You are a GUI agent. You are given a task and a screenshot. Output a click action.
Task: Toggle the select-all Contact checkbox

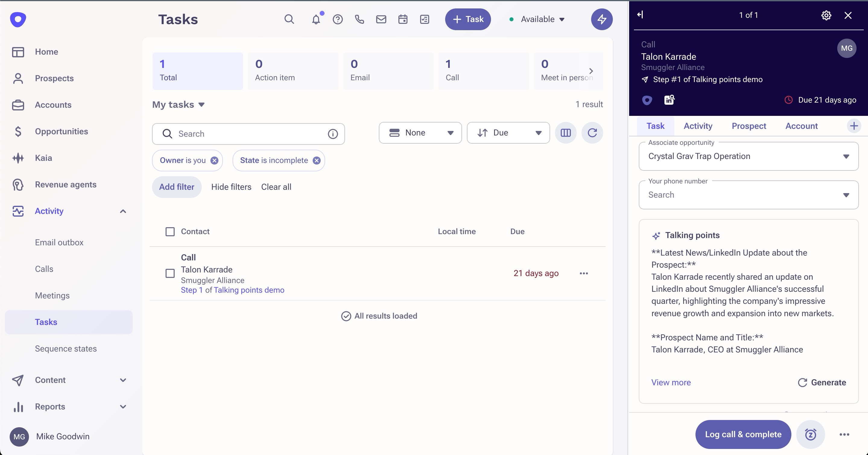click(x=170, y=231)
